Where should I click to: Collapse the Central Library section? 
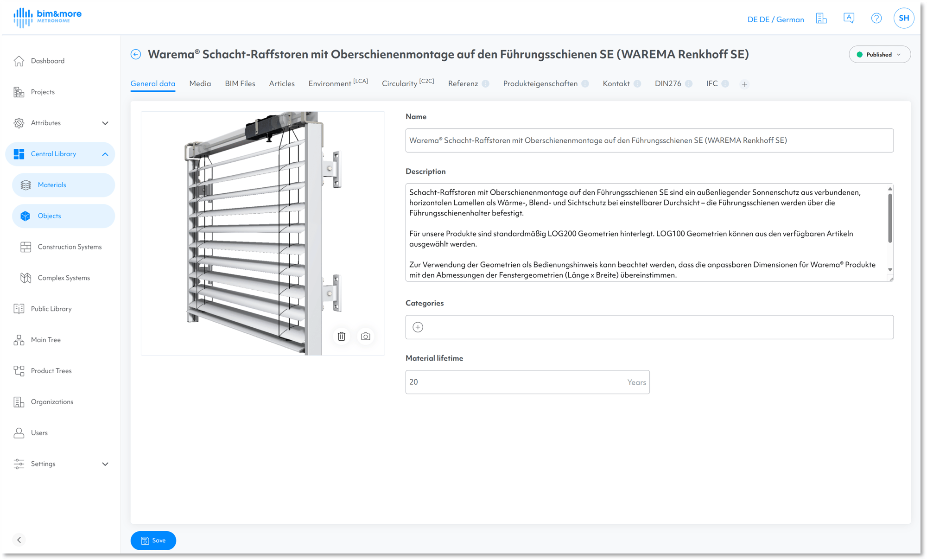point(105,154)
